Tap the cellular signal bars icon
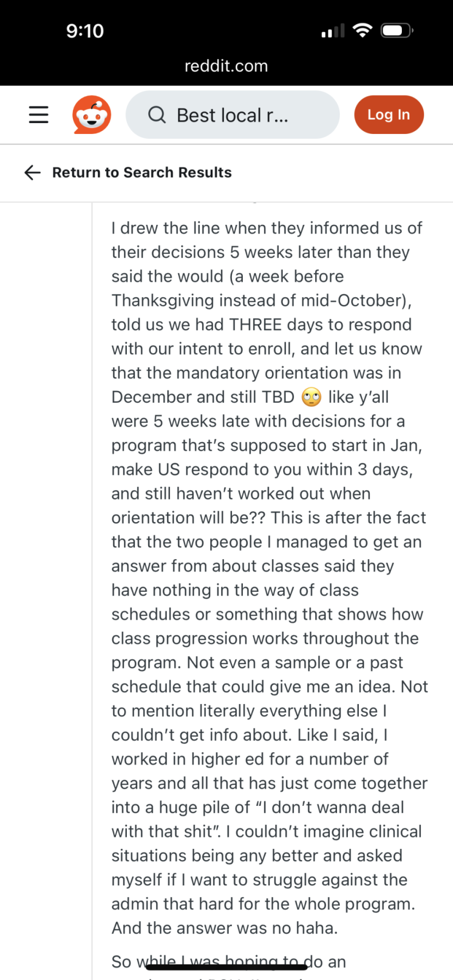 click(x=333, y=31)
